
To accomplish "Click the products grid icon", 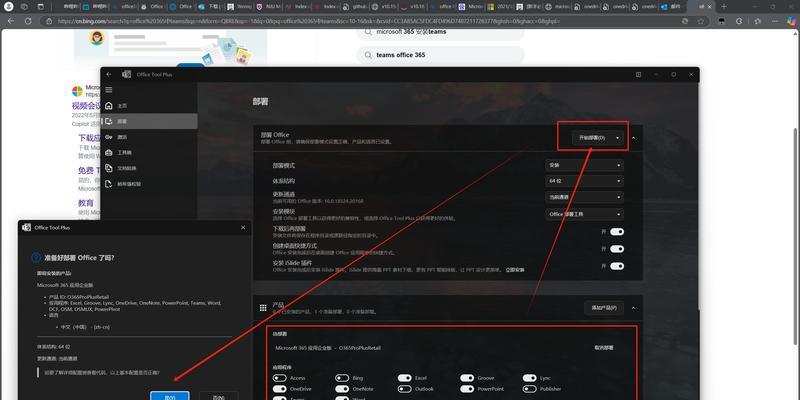I will pyautogui.click(x=263, y=308).
